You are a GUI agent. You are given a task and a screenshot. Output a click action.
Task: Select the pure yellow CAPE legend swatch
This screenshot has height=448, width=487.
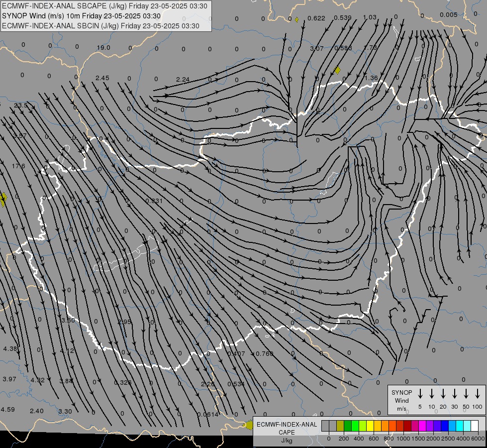[x=370, y=426]
